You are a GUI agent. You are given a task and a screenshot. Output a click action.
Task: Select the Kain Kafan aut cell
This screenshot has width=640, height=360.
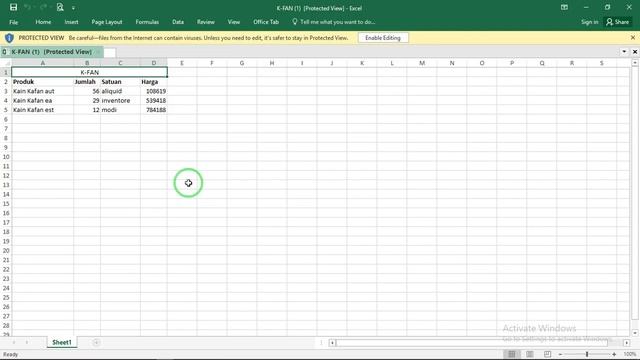coord(42,91)
